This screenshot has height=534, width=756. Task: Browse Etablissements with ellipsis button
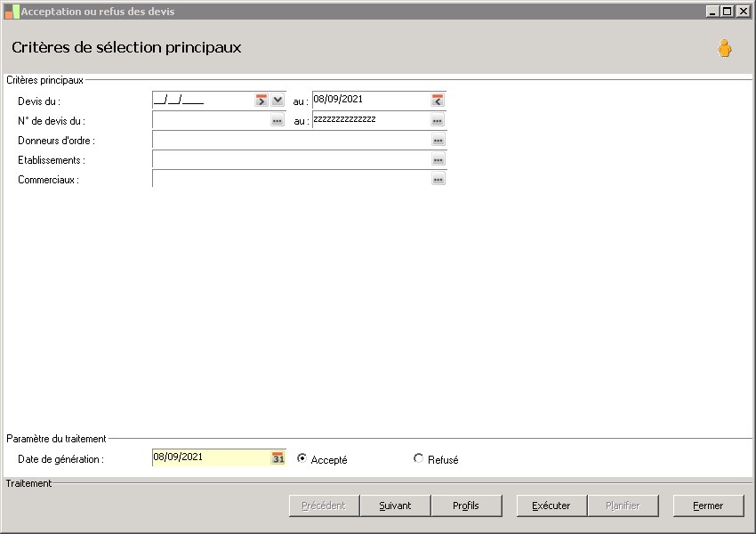pyautogui.click(x=438, y=159)
